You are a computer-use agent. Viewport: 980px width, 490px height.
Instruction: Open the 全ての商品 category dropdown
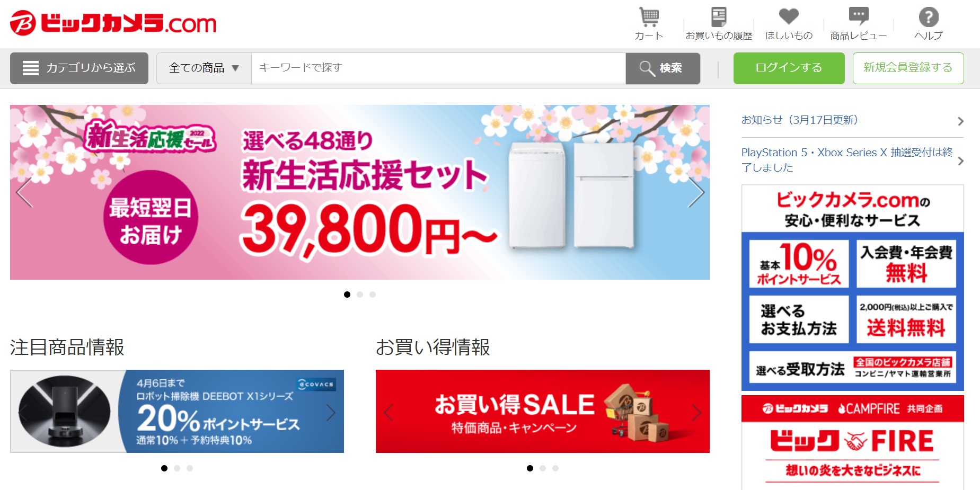click(204, 68)
